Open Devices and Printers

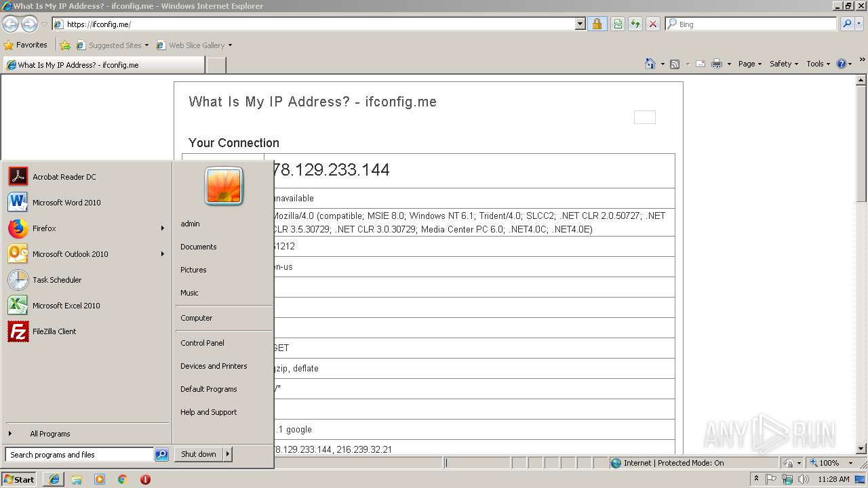(x=214, y=366)
